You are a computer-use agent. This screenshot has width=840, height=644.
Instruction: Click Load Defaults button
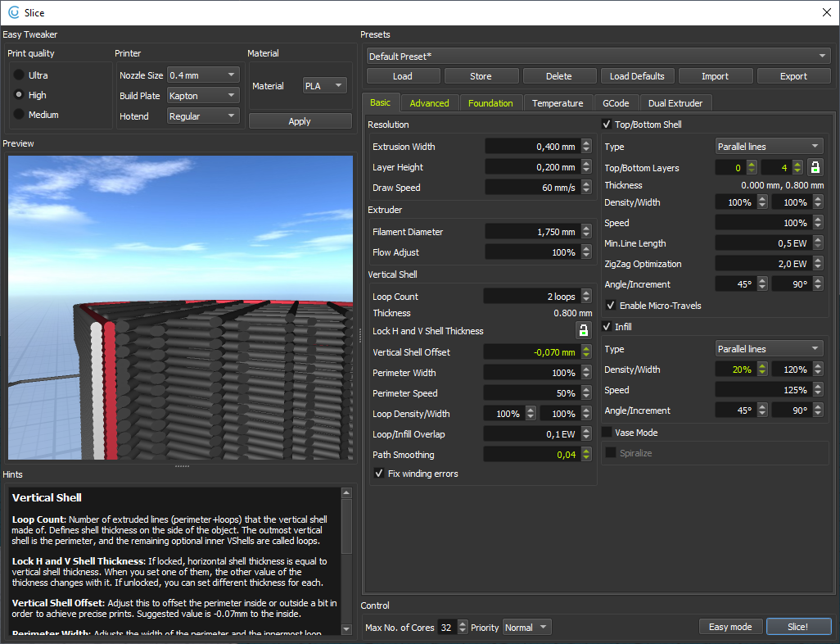[x=637, y=76]
